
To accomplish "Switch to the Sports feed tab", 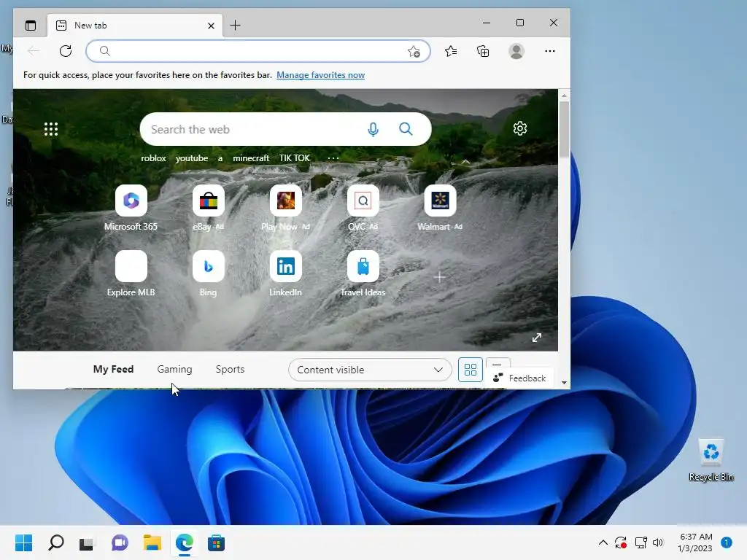I will (230, 369).
